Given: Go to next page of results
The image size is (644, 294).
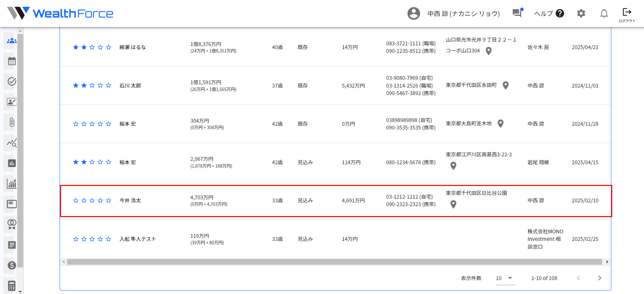Looking at the screenshot, I should 600,278.
